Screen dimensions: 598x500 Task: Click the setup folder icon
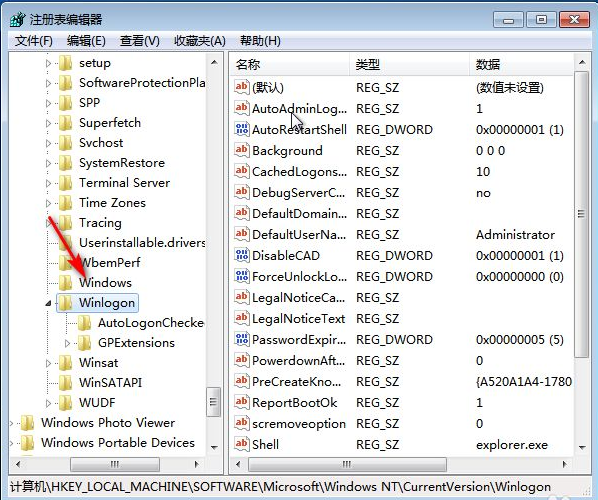[x=66, y=63]
